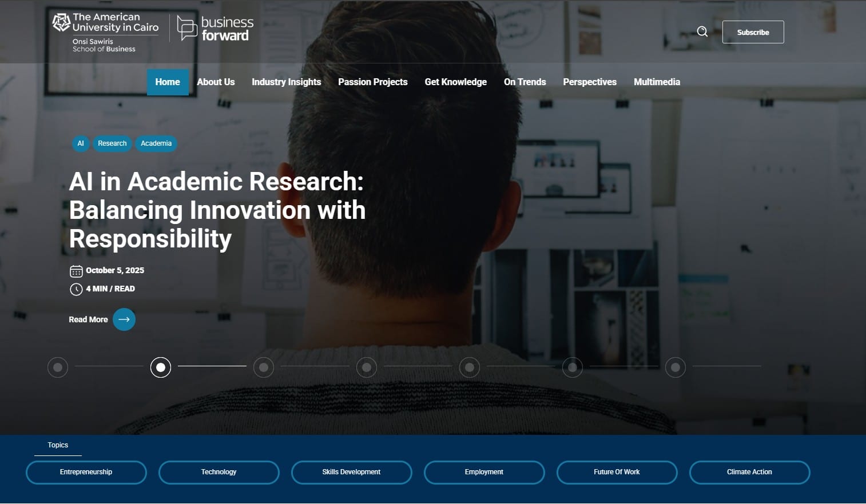Select the Research tag

coord(112,143)
